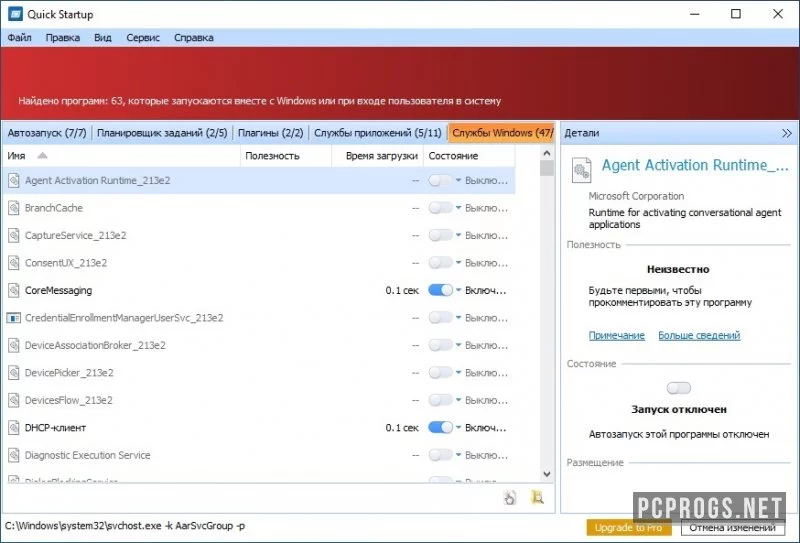Screen dimensions: 800x543
Task: Switch to the Плагины (2/2) tab
Action: [270, 133]
